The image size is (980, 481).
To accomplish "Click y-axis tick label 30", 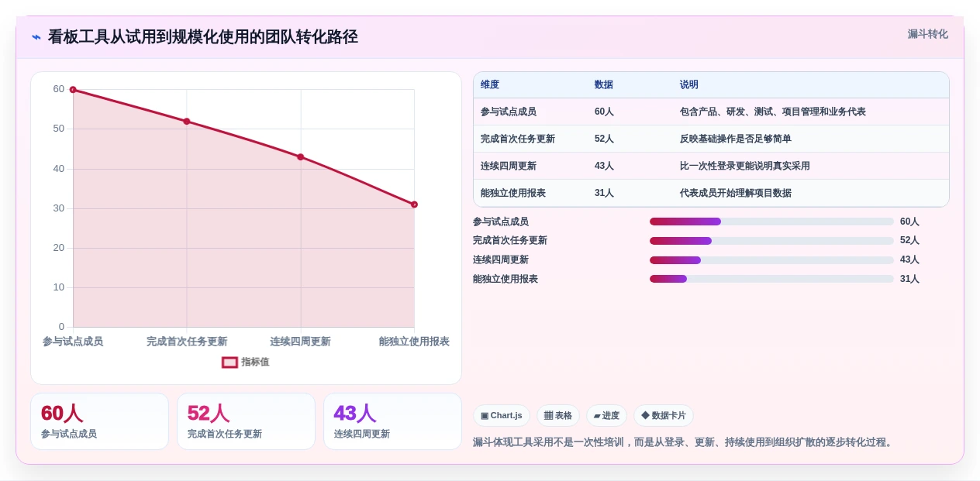I will (59, 208).
